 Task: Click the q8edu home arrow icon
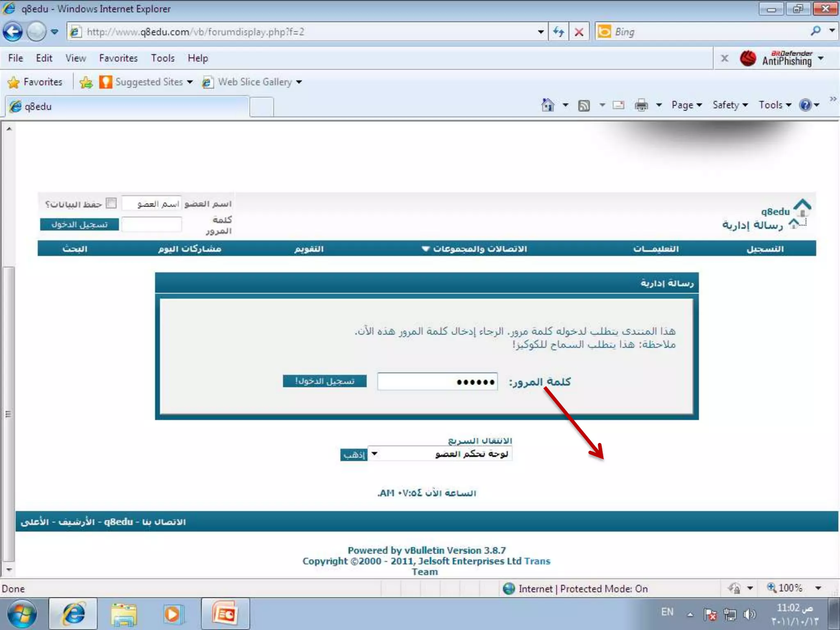coord(802,207)
